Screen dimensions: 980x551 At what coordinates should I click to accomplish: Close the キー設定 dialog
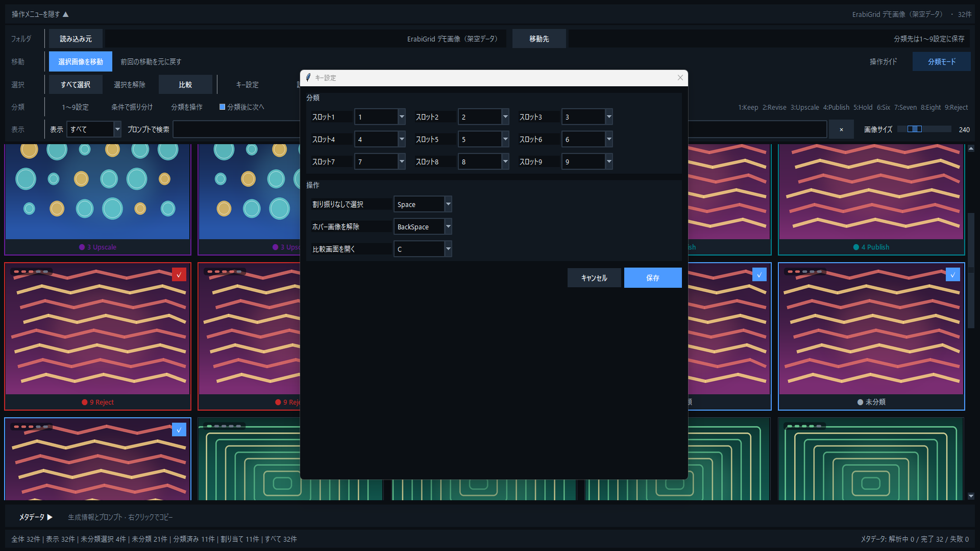coord(680,78)
